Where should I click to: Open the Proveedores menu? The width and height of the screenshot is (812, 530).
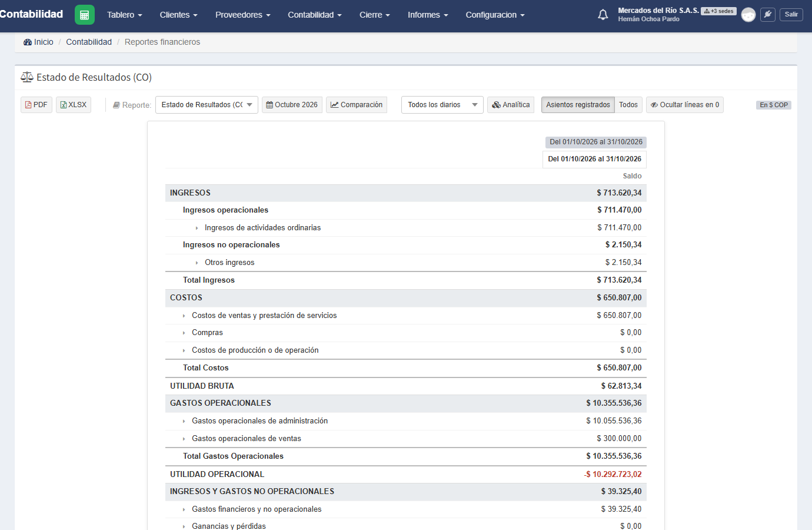[x=242, y=15]
